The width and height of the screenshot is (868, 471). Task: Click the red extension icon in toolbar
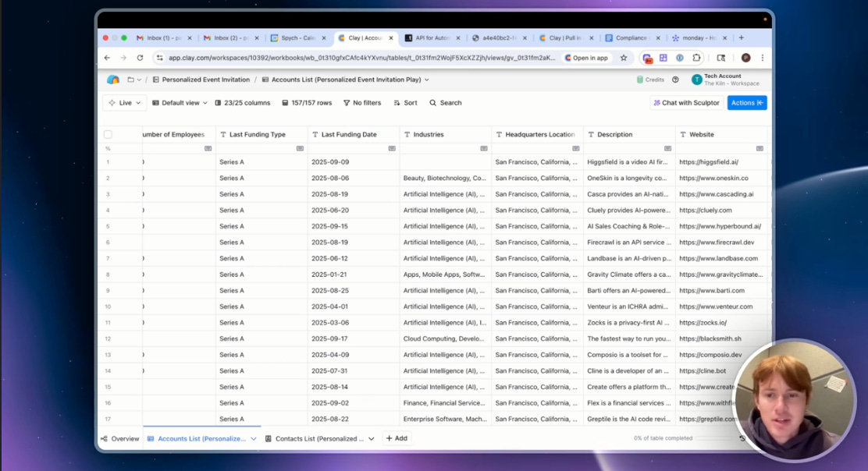[647, 58]
